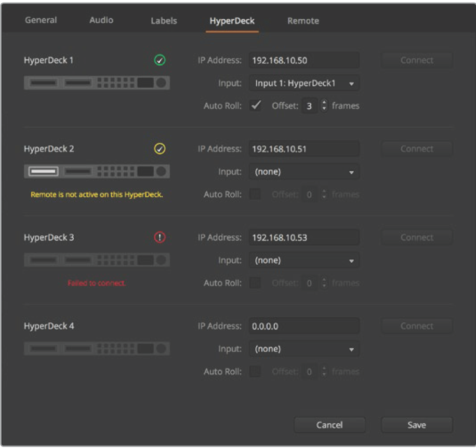Click the HyperDeck 2 device image
The width and height of the screenshot is (476, 448).
click(97, 171)
